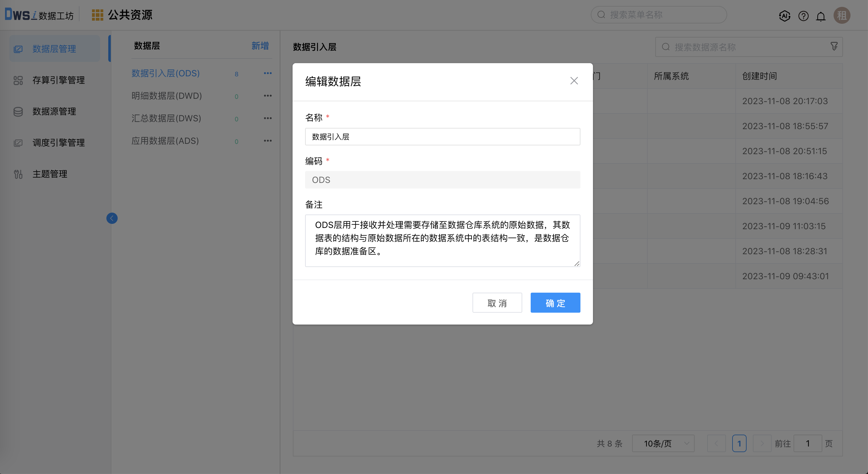Click the page number input field

[x=808, y=443]
